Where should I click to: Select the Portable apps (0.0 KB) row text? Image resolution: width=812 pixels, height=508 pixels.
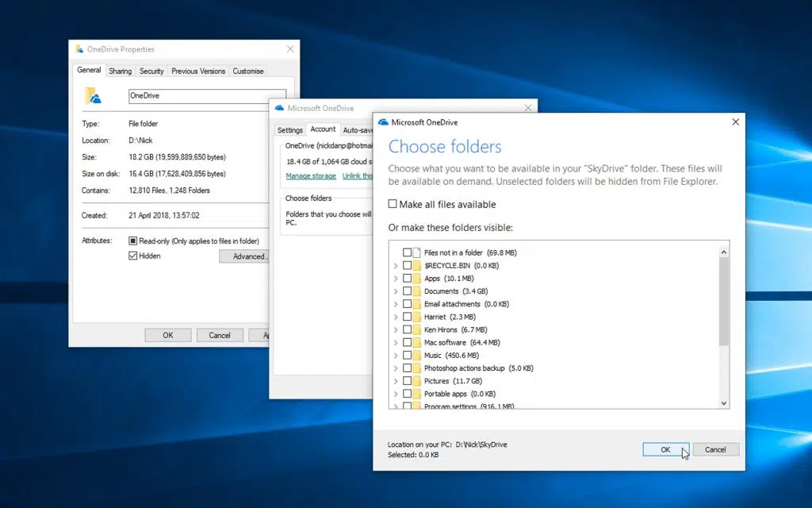(460, 394)
